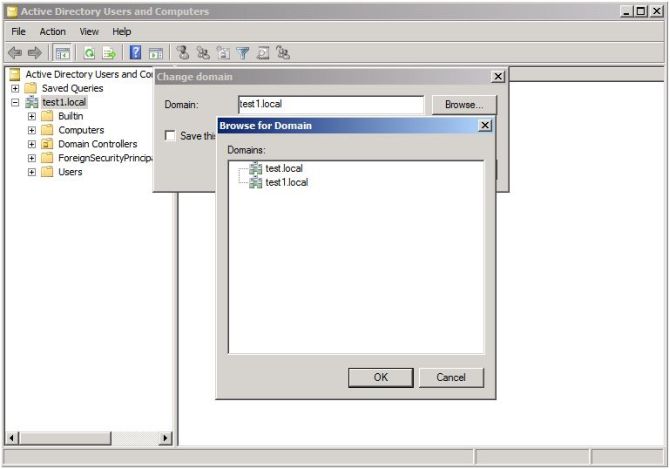Click the Domain text field
The height and width of the screenshot is (469, 670).
pos(331,104)
